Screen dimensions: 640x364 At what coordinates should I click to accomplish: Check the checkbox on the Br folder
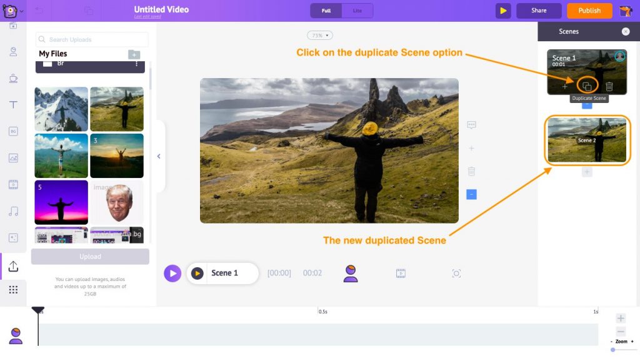pos(47,64)
